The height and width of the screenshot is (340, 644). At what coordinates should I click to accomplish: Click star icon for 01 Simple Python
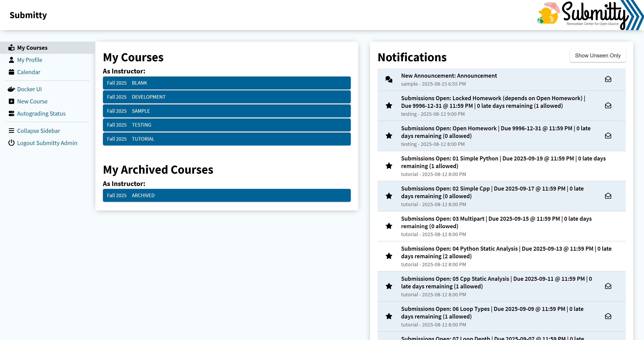[x=389, y=166]
